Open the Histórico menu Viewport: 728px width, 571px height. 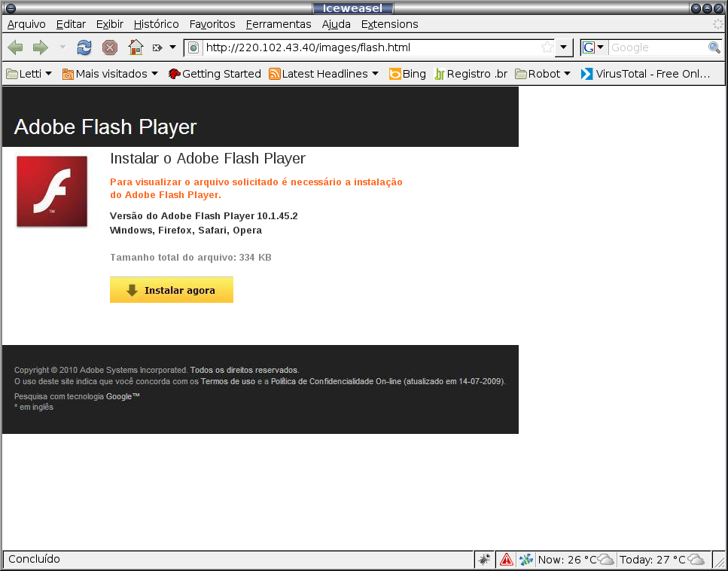coord(156,24)
